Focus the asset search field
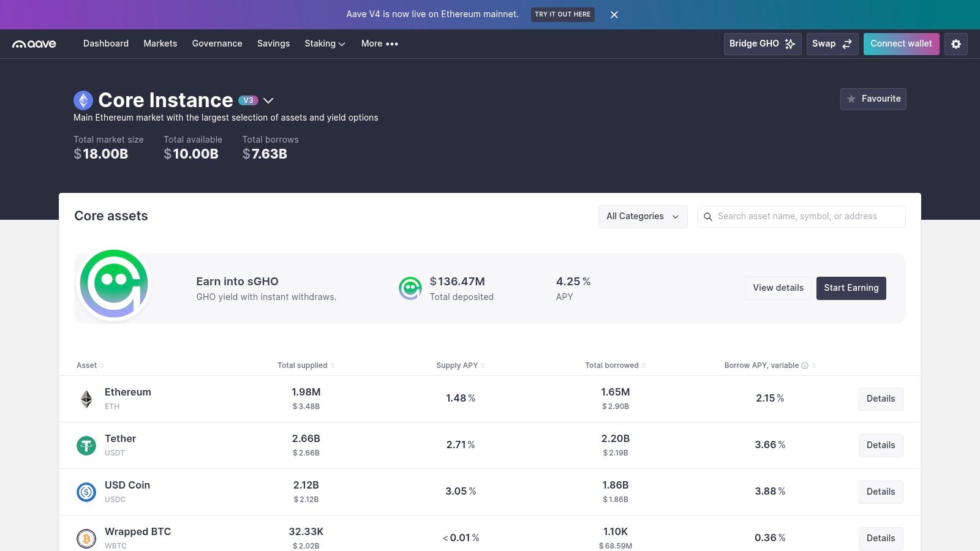Viewport: 980px width, 551px height. [x=802, y=217]
